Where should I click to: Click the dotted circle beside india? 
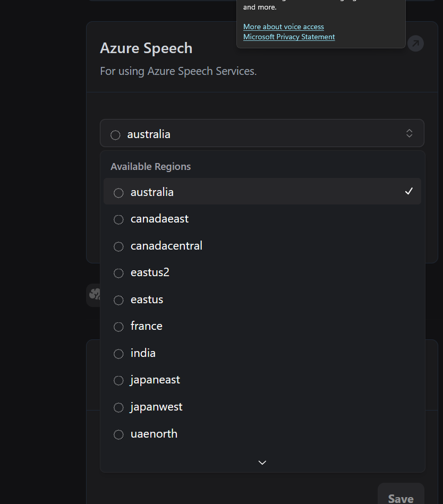coord(118,354)
